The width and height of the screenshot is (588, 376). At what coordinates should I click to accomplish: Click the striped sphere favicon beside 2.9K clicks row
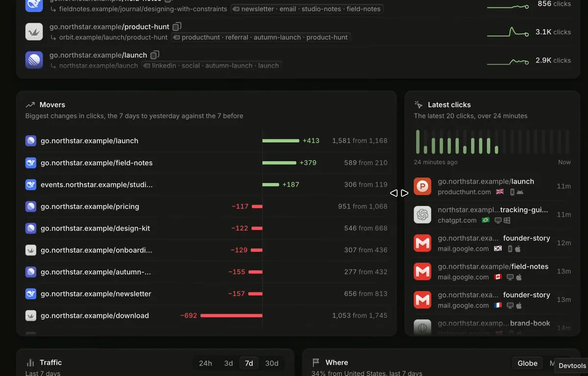pyautogui.click(x=34, y=60)
